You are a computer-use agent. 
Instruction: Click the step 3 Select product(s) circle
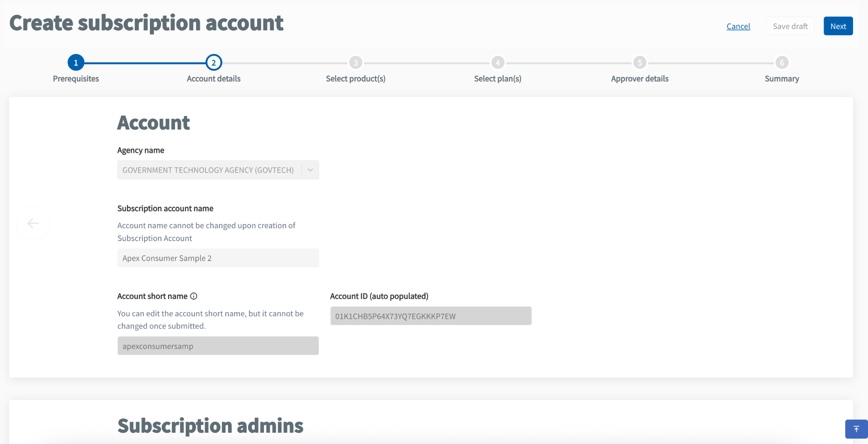click(x=356, y=63)
